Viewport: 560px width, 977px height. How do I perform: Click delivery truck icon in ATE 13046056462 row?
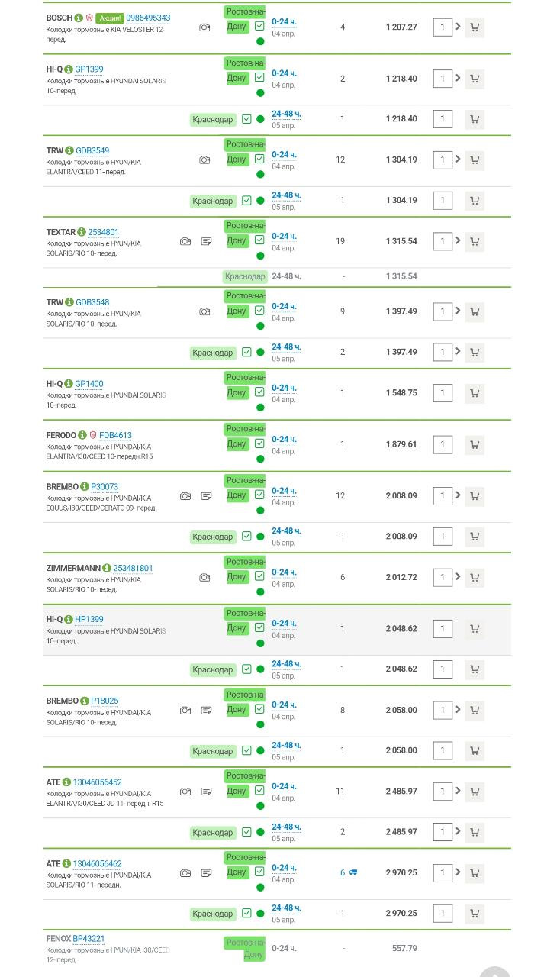click(x=353, y=872)
